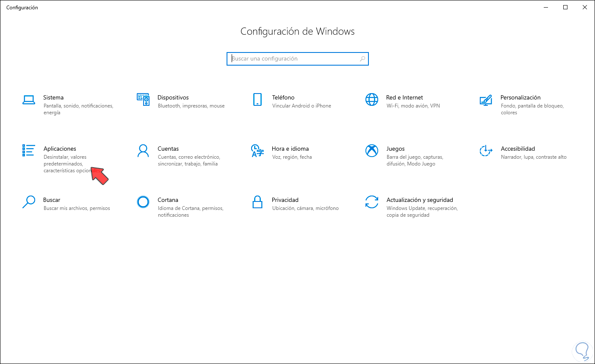Click the Juegos Xbox icon
This screenshot has width=595, height=364.
point(372,151)
